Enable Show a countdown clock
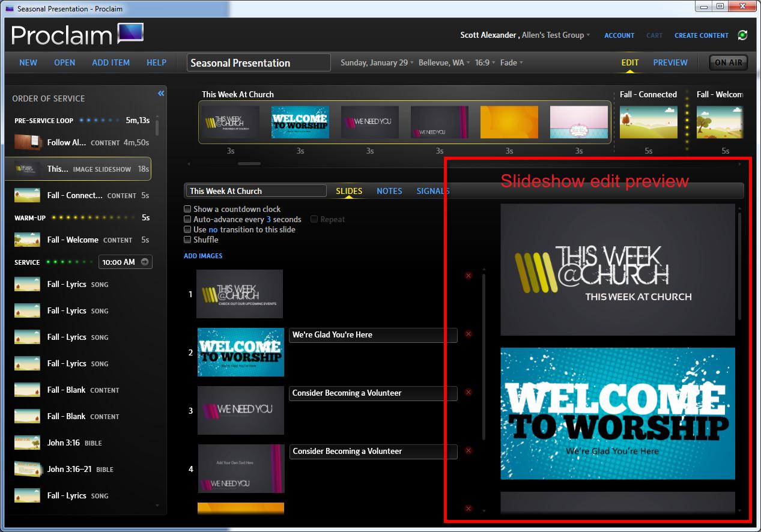Viewport: 761px width, 532px height. coord(188,209)
